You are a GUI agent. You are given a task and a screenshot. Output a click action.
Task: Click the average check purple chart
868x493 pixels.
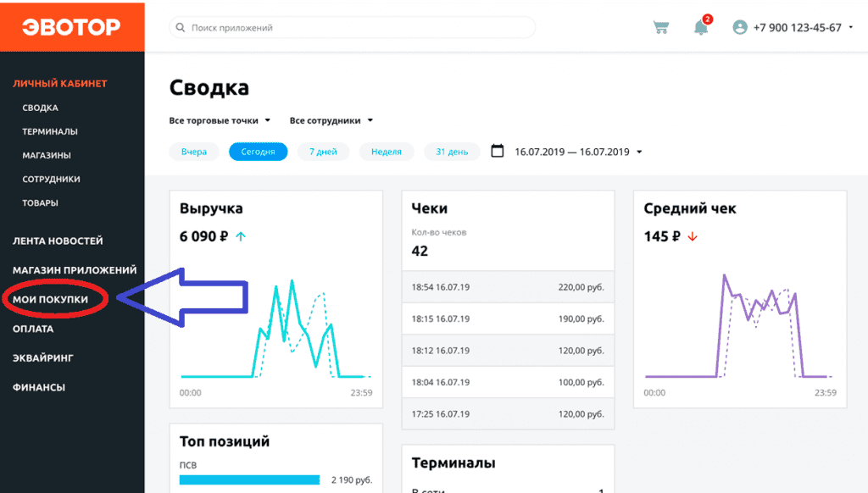pos(739,326)
